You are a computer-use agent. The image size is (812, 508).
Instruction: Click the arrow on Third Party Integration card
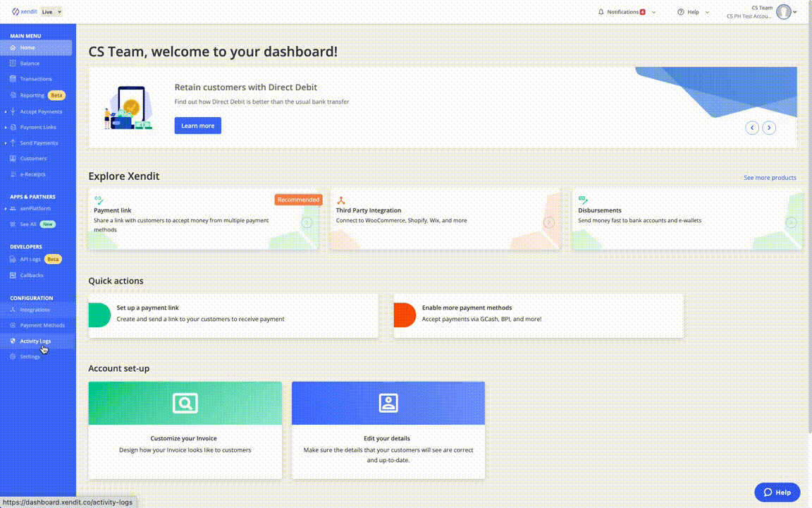549,222
